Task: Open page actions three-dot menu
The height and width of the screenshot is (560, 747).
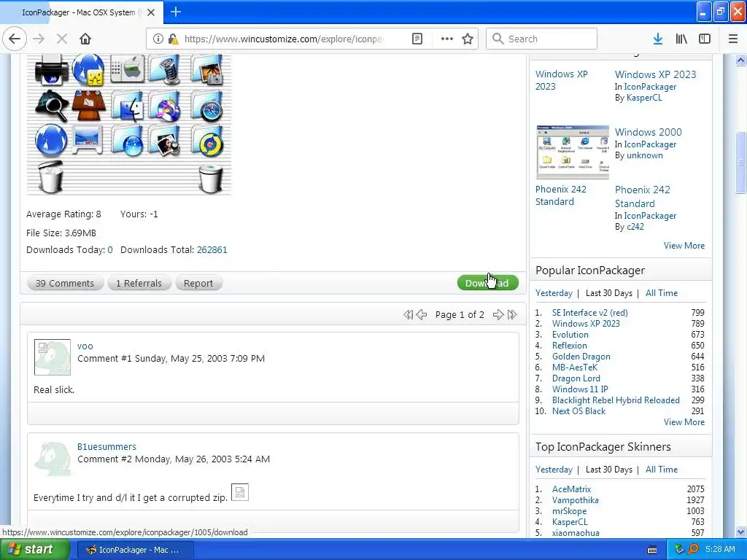Action: [x=447, y=39]
